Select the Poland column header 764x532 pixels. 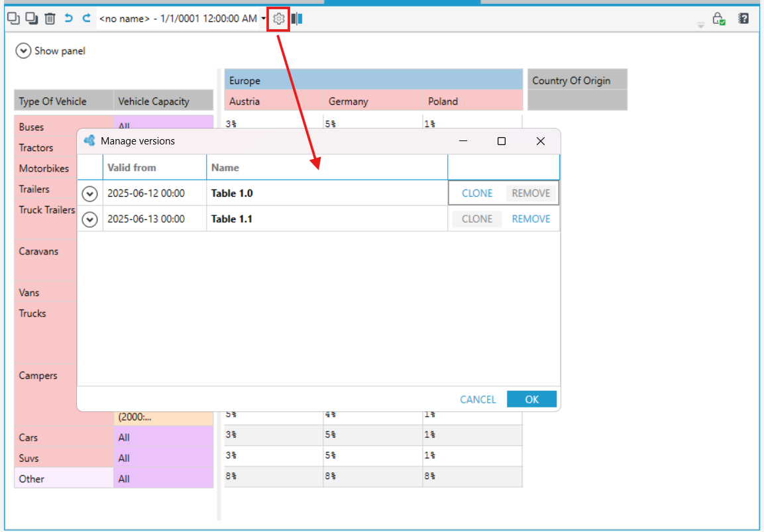pyautogui.click(x=473, y=101)
